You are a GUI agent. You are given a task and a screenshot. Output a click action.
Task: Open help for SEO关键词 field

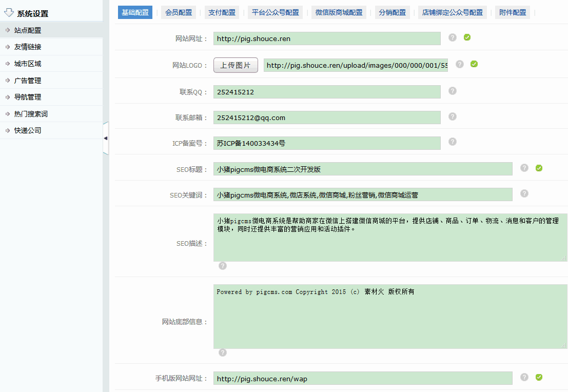tap(524, 194)
